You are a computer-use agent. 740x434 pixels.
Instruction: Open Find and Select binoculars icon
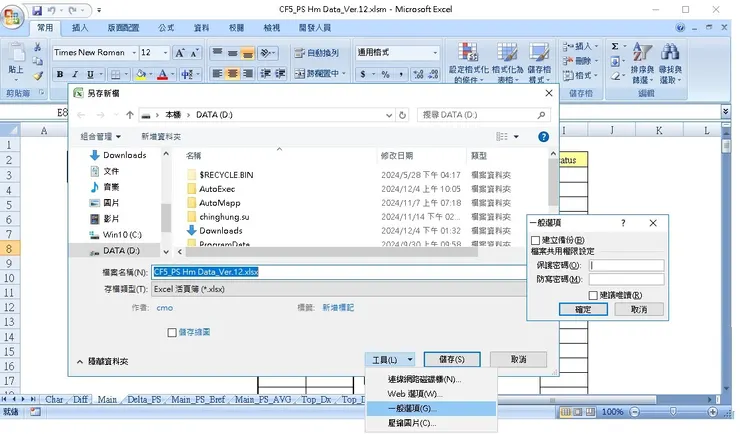point(670,63)
